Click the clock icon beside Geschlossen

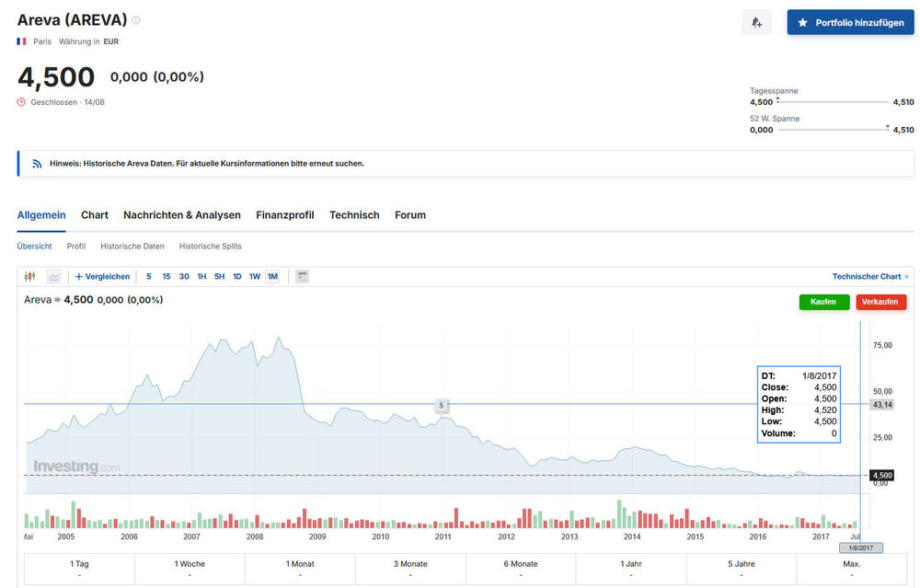pos(21,102)
